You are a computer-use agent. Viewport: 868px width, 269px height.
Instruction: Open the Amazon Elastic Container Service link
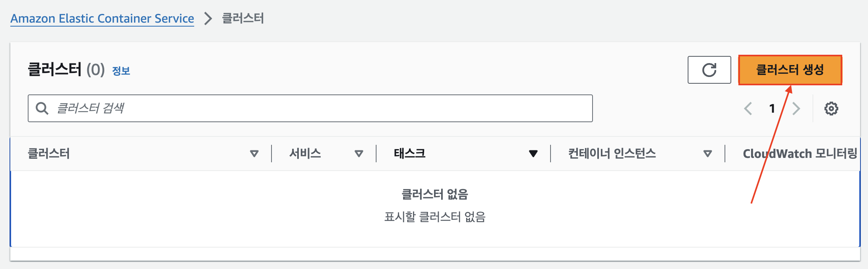tap(102, 18)
